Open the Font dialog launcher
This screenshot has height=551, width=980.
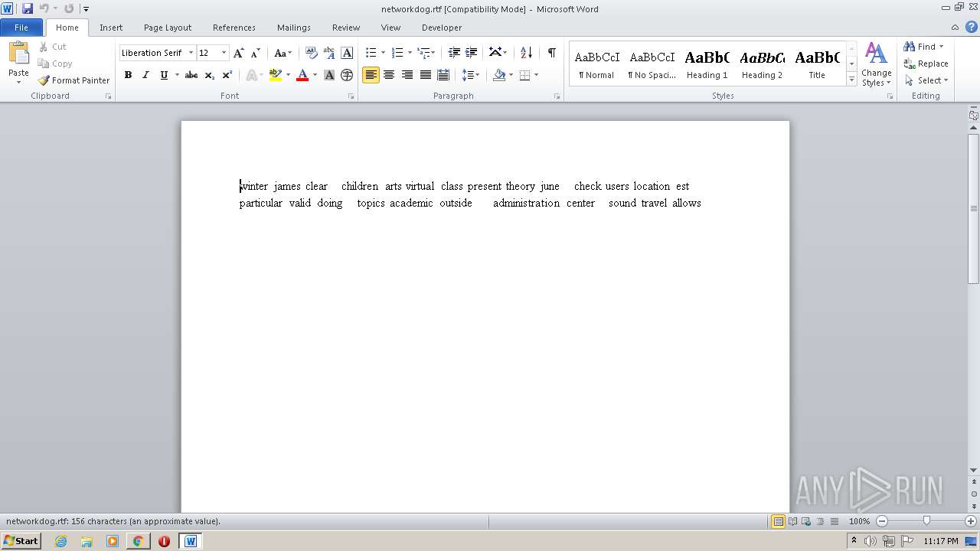(x=351, y=96)
